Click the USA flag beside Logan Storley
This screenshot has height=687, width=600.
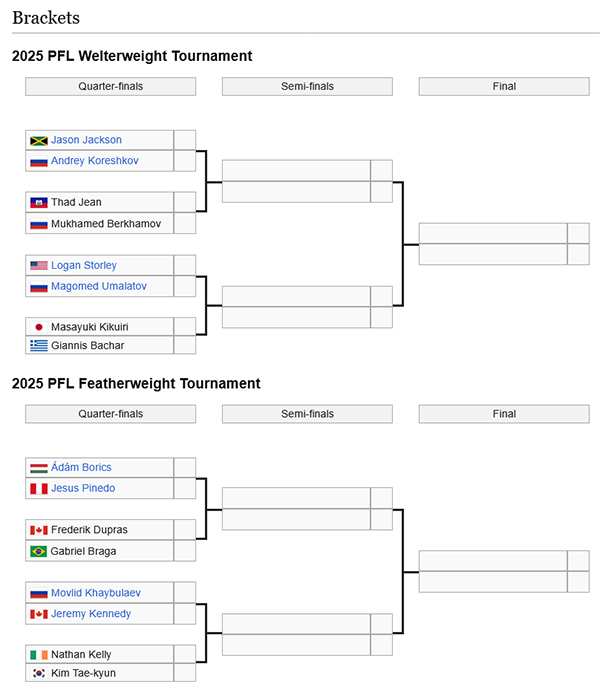(x=39, y=266)
